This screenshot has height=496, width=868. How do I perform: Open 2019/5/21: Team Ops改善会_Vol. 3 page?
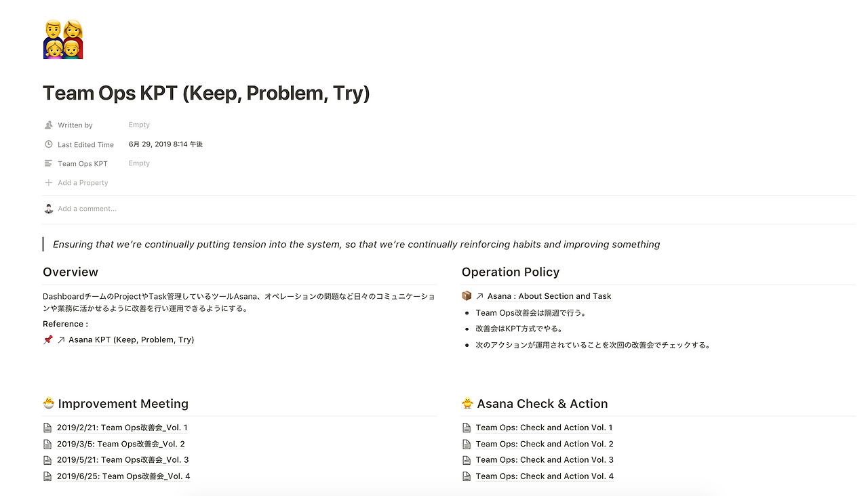[123, 460]
